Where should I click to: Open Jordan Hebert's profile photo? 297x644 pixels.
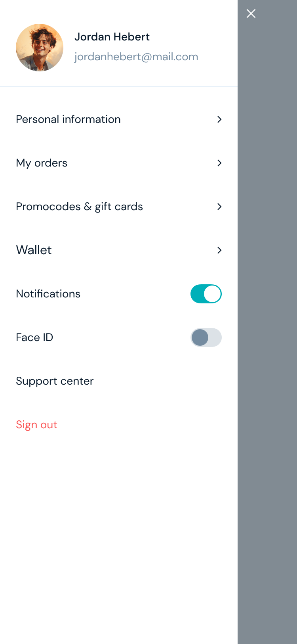tap(40, 48)
